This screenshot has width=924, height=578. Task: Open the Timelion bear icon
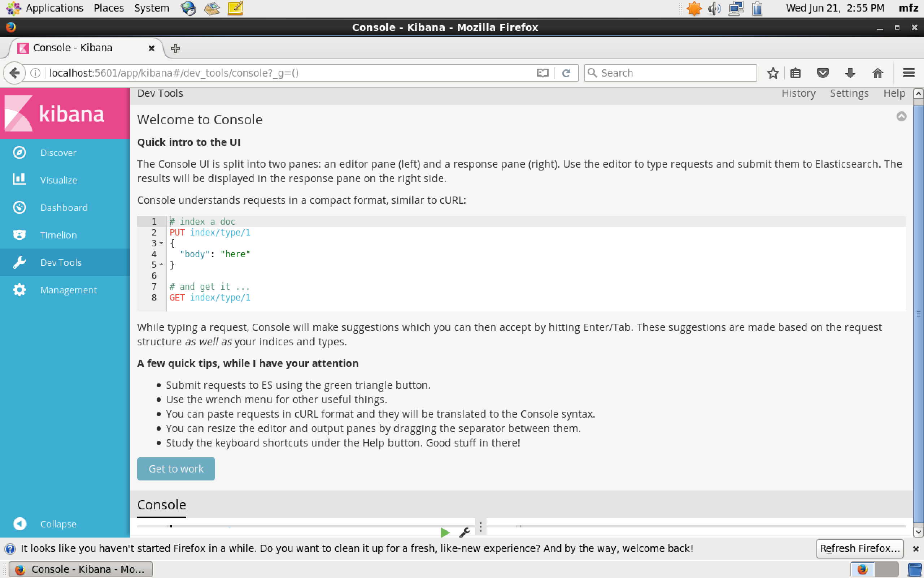coord(19,235)
